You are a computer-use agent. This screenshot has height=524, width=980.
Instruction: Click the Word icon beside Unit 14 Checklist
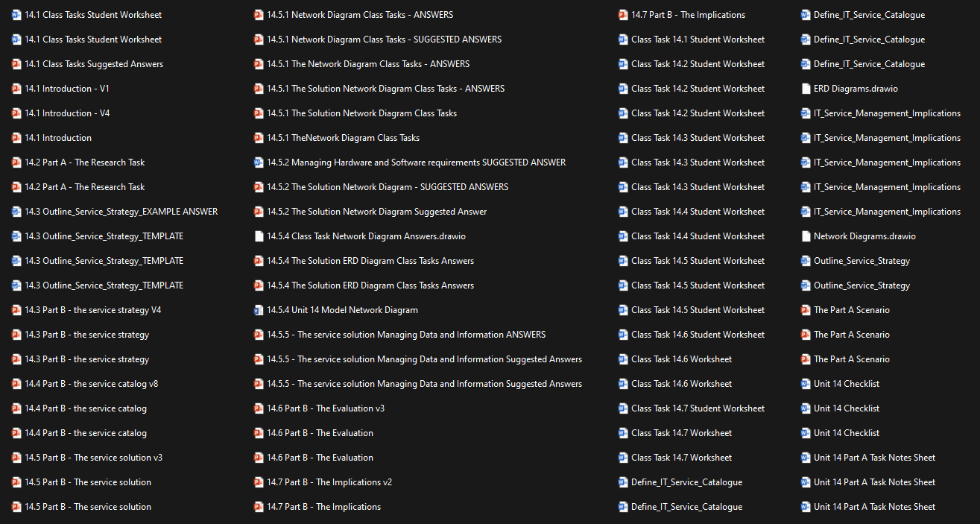point(806,383)
